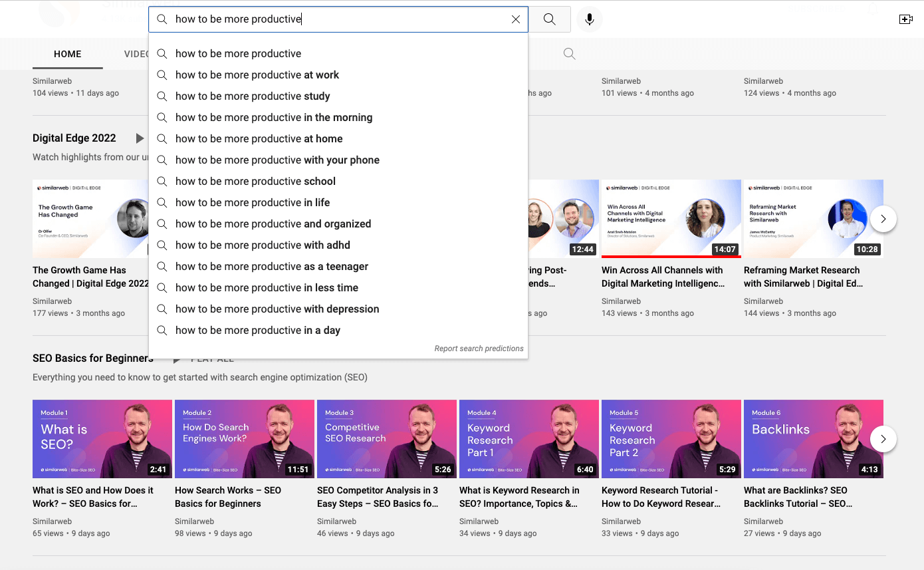The width and height of the screenshot is (924, 570).
Task: Clear the search box text
Action: tap(515, 19)
